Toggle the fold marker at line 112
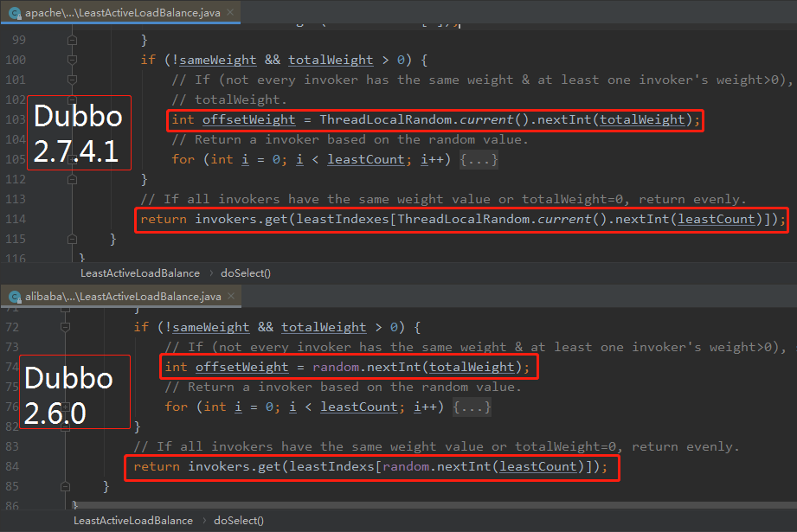Screen dimensions: 797x532 tap(72, 179)
